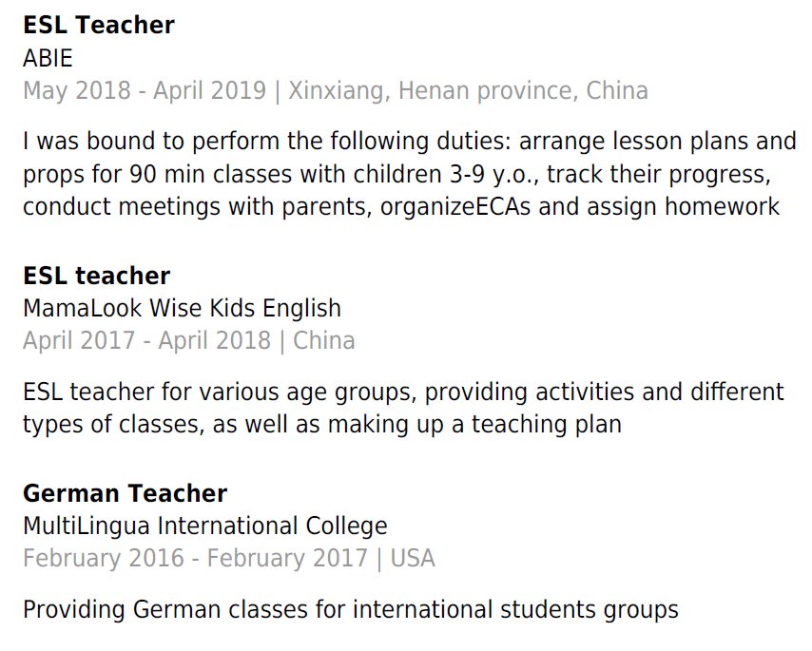Image resolution: width=812 pixels, height=651 pixels.
Task: Click the China location under MamaLook
Action: (x=323, y=341)
